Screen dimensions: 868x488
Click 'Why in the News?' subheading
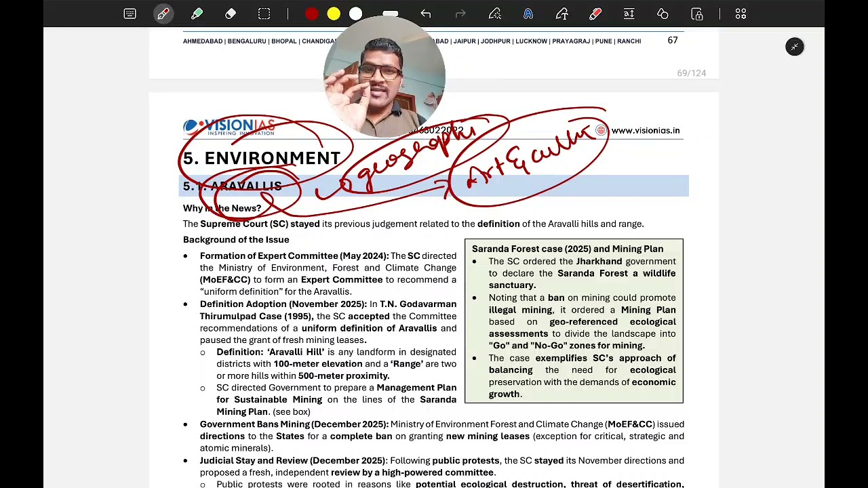coord(222,208)
